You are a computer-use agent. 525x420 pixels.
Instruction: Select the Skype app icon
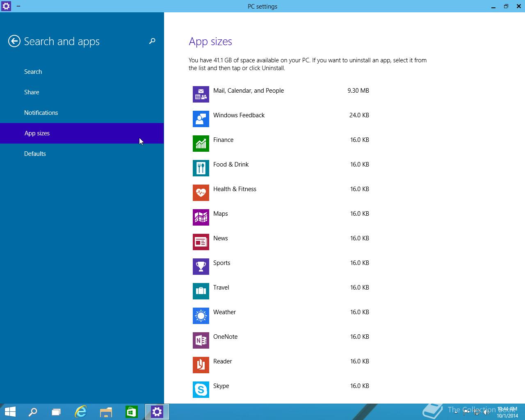tap(201, 390)
